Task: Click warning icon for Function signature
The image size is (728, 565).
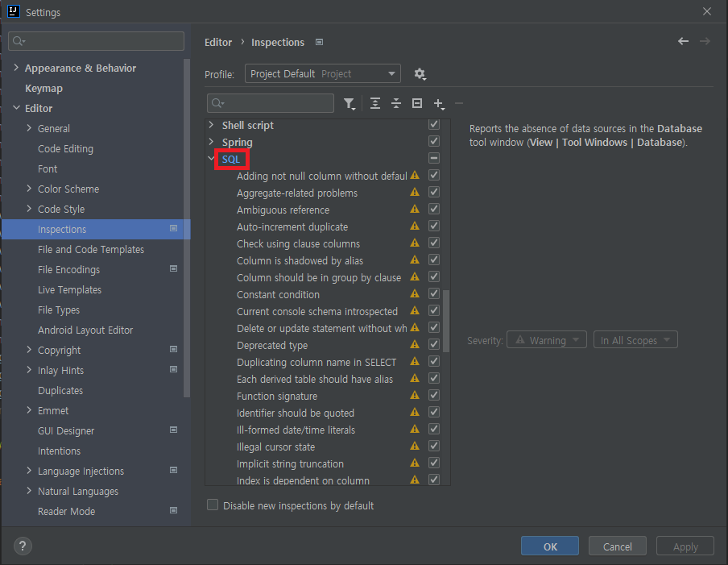Action: pos(415,395)
